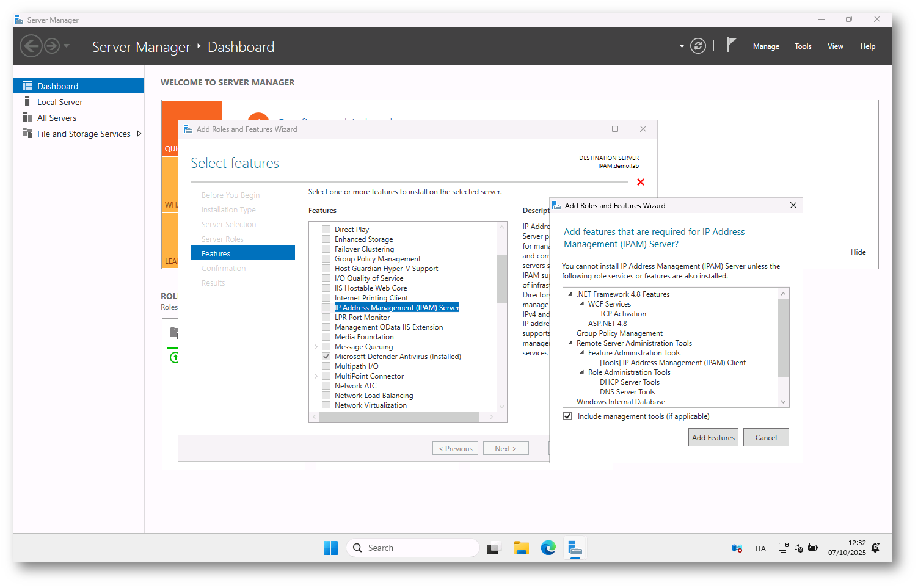Open File Explorer from taskbar
918x588 pixels.
coord(521,548)
